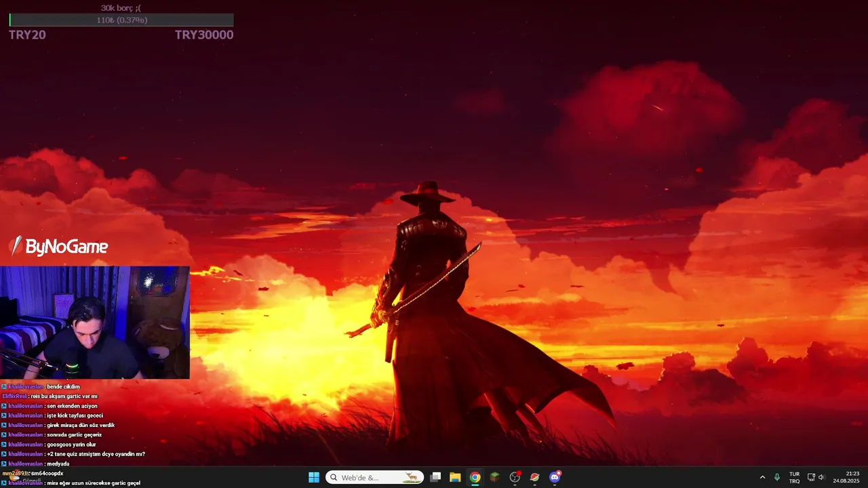The image size is (868, 488).
Task: Open the Minecraft grass block taskbar icon
Action: tap(495, 477)
